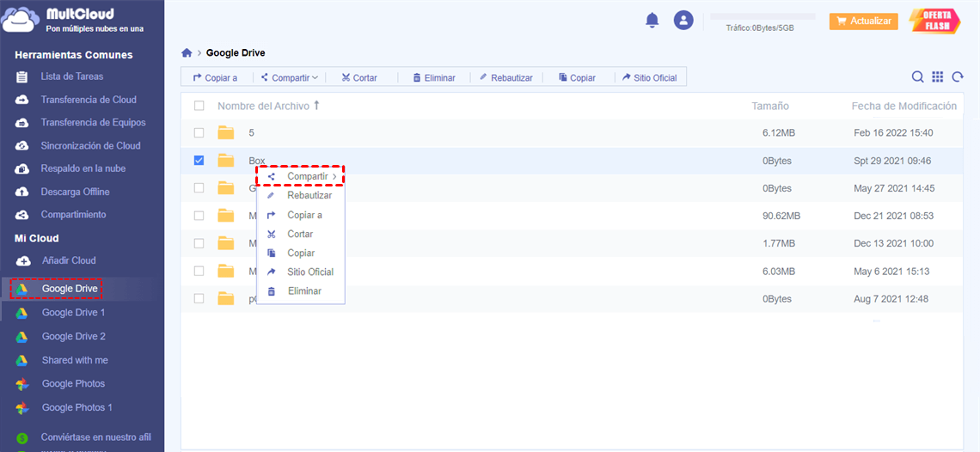980x452 pixels.
Task: Check the box for the Aug 7 2021 row
Action: click(x=199, y=299)
